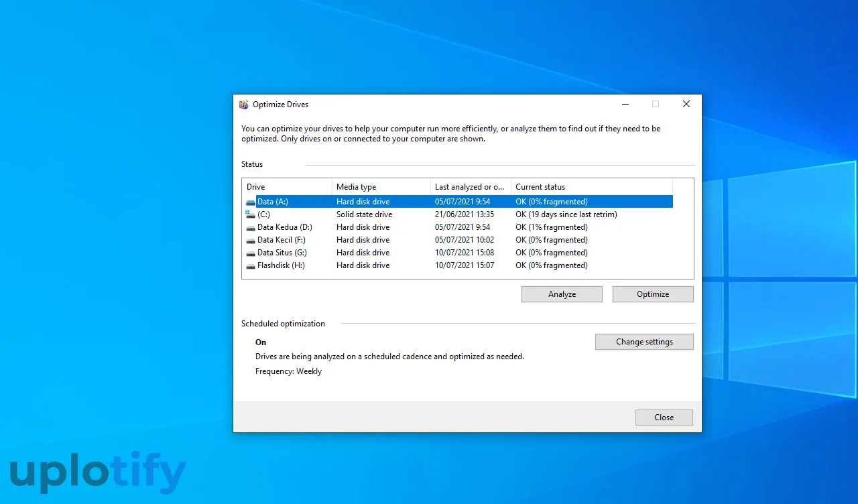Click the Solid state drive media type
Screen dimensions: 858x504
point(365,214)
